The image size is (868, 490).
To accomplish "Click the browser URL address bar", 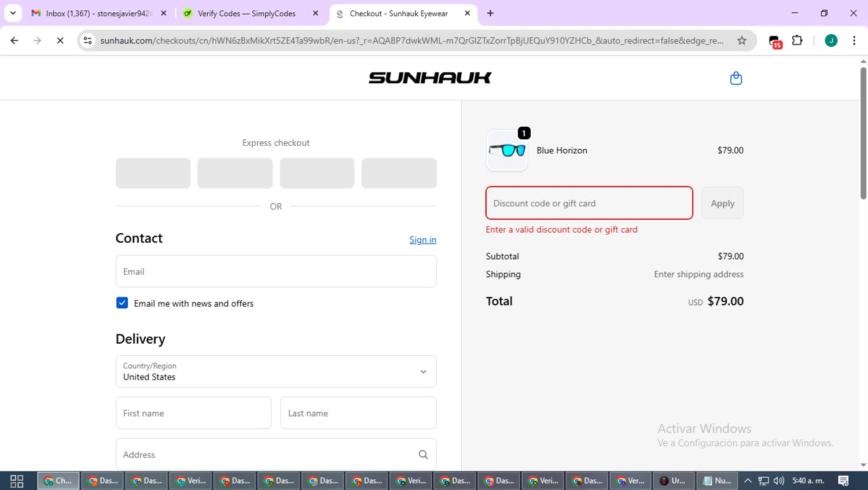I will point(411,40).
